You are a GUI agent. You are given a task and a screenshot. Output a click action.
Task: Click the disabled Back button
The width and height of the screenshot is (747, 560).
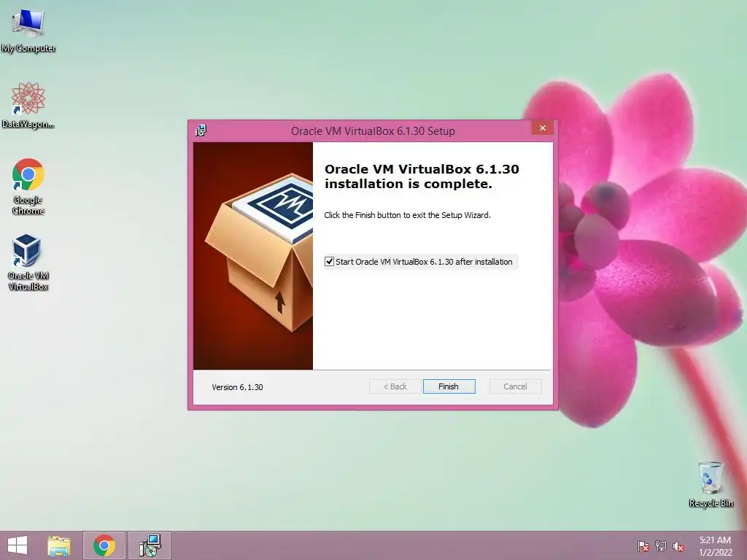point(395,386)
